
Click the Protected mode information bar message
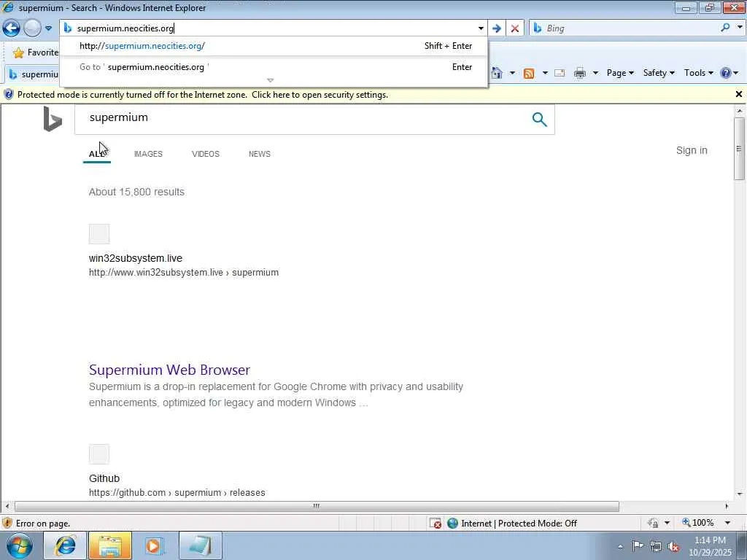coord(203,95)
